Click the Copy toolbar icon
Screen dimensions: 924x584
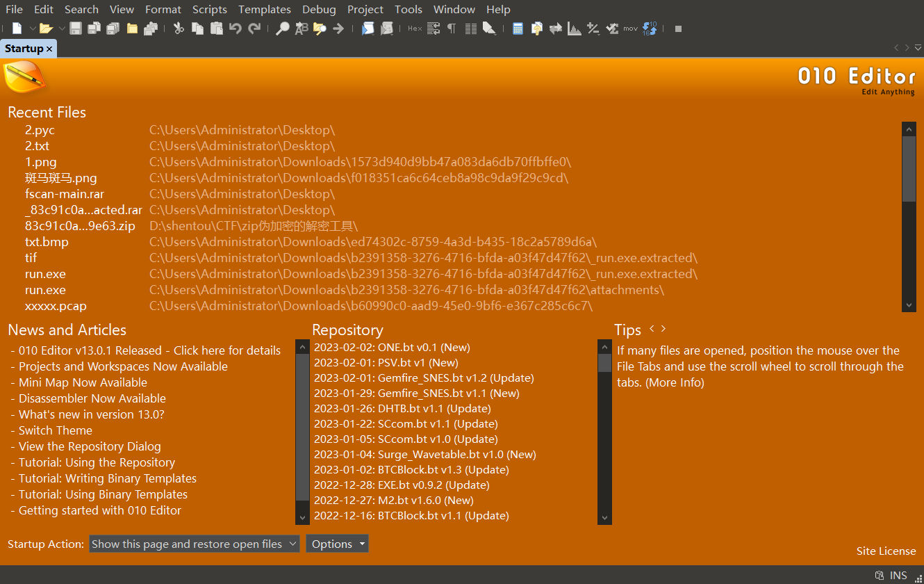pyautogui.click(x=198, y=29)
